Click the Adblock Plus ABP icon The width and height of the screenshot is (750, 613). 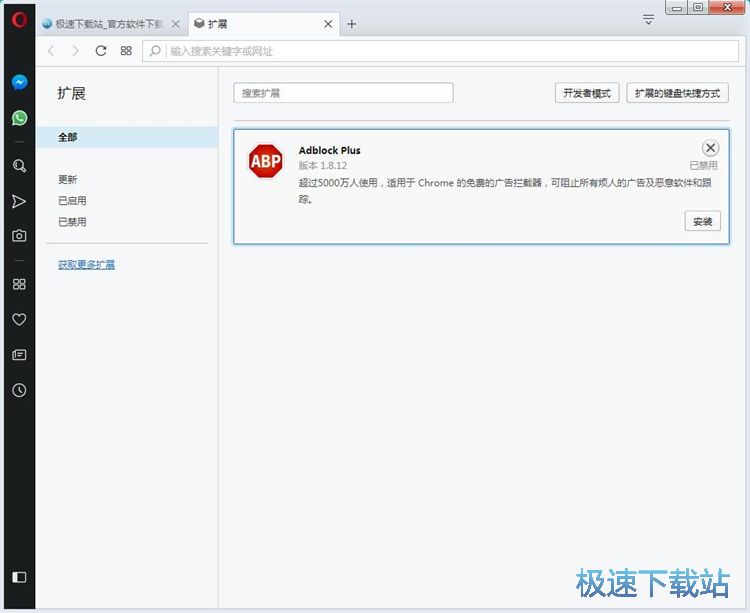(265, 161)
